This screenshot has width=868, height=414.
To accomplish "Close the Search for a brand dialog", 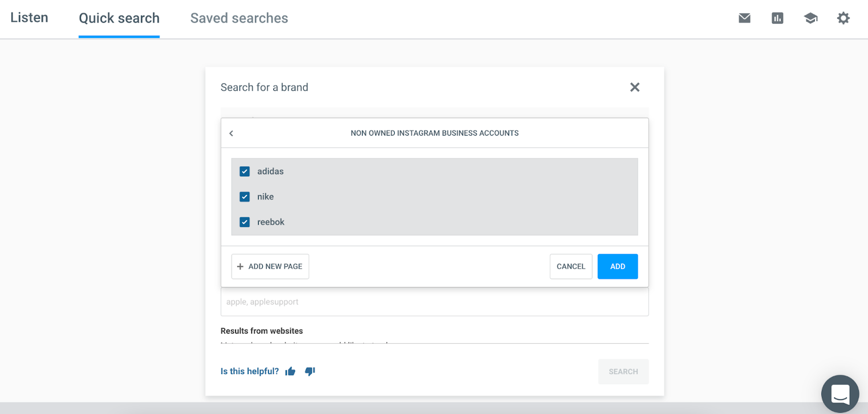I will [x=635, y=87].
